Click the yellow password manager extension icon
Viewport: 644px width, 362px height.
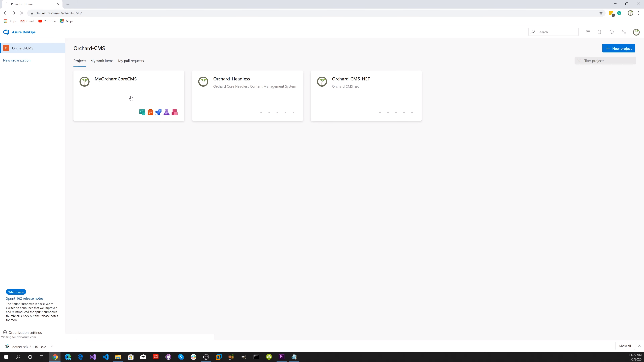point(611,13)
